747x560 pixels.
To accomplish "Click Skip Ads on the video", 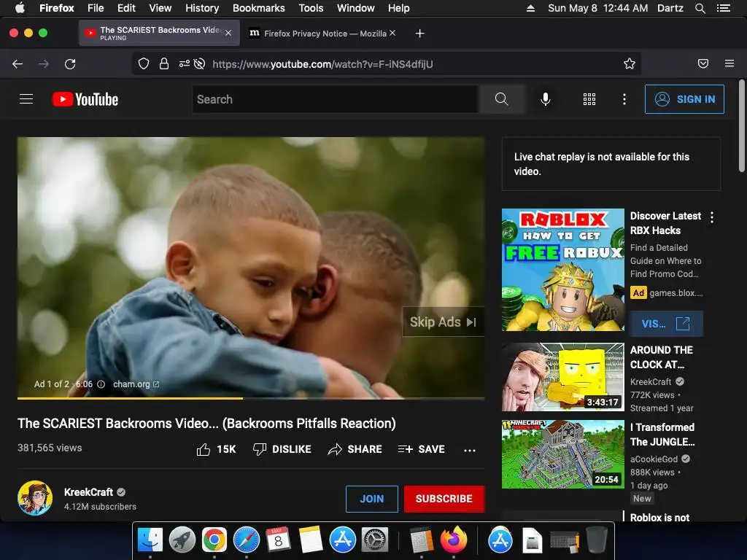I will (x=443, y=322).
